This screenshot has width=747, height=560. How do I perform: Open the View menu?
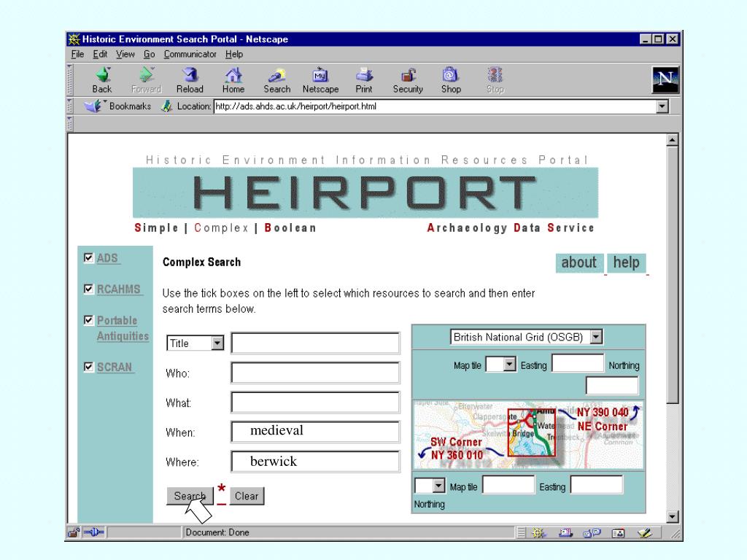click(125, 54)
